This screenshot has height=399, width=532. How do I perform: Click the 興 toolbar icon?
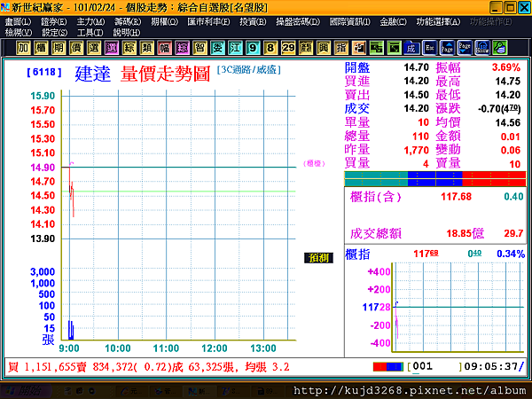tap(324, 48)
